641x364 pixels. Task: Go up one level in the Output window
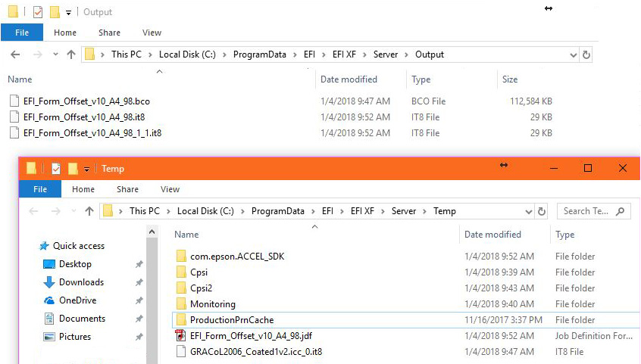tap(71, 54)
